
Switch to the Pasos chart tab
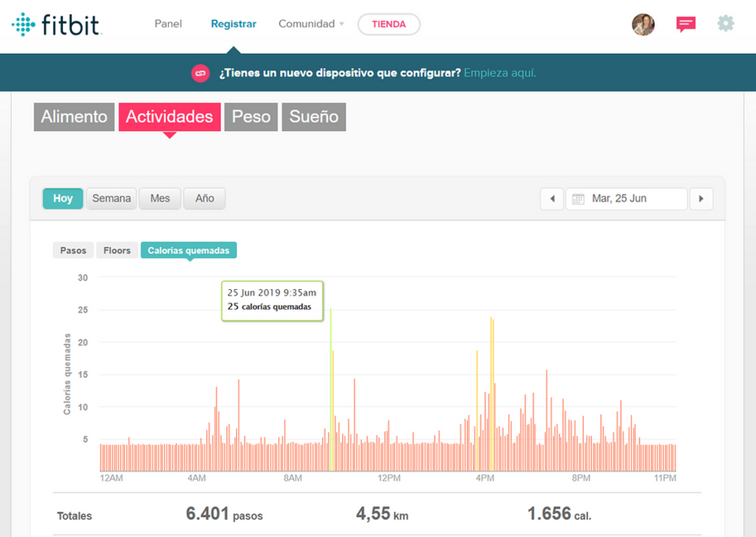coord(74,250)
